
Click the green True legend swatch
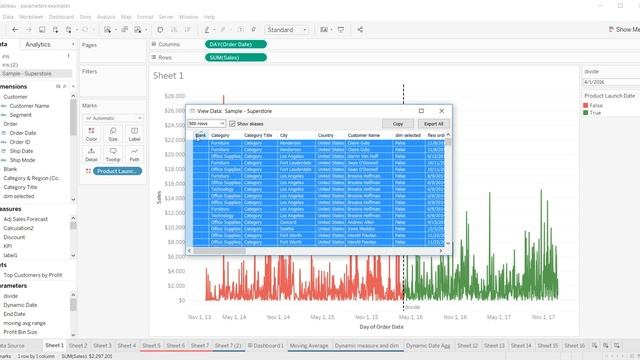586,113
